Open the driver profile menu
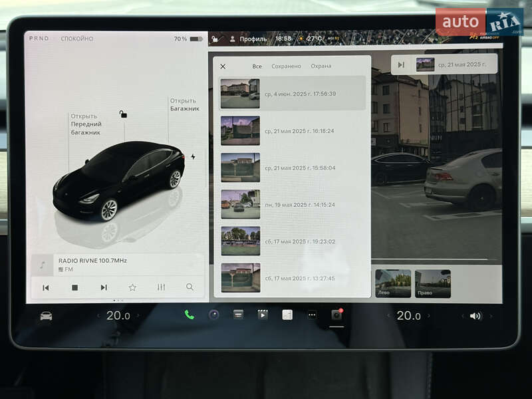This screenshot has width=532, height=399. [247, 39]
